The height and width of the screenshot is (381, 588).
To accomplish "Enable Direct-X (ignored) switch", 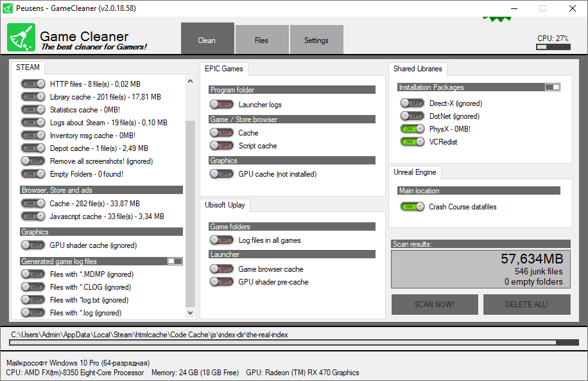I will pos(412,103).
